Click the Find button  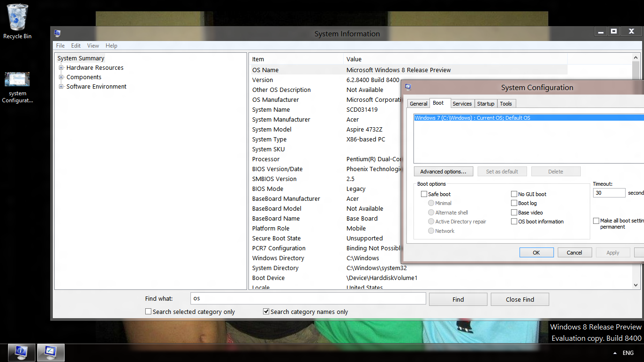click(458, 299)
